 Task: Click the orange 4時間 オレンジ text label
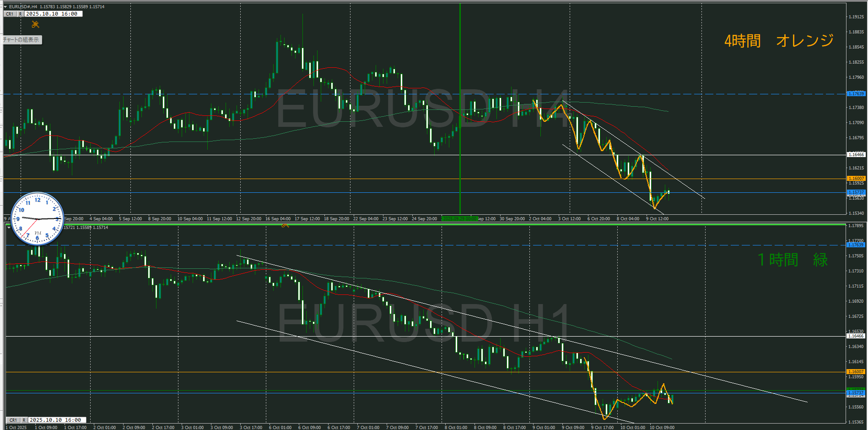779,41
